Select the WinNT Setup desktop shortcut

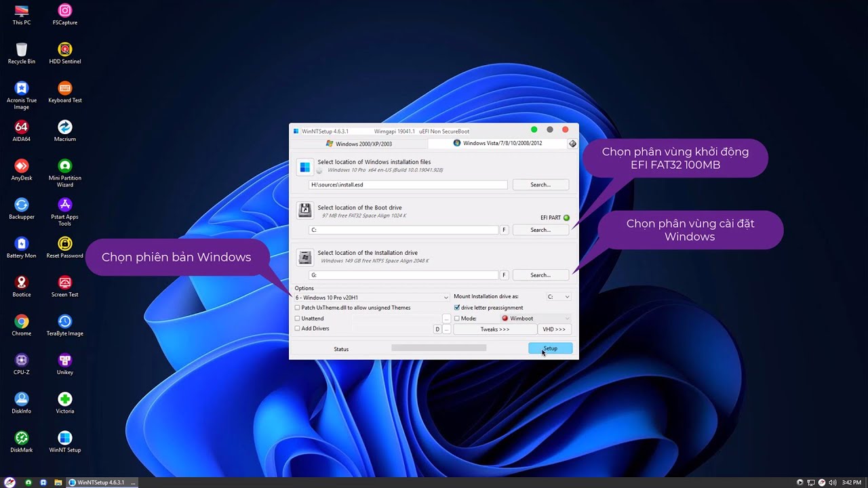(65, 441)
